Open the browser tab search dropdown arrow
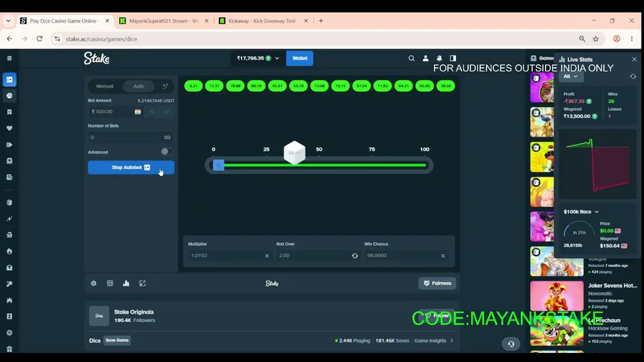 [8, 21]
